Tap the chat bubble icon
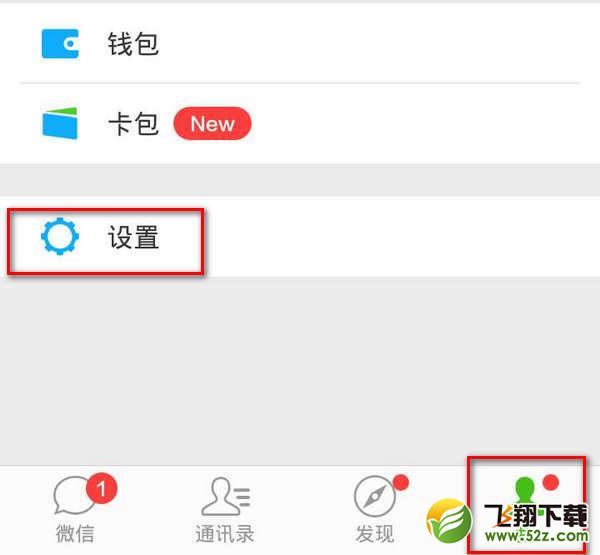Viewport: 600px width, 555px height. (75, 495)
